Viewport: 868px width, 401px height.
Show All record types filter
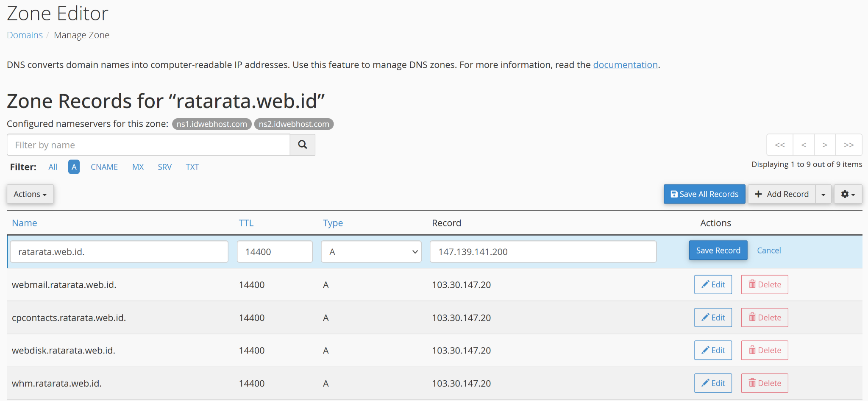[x=53, y=167]
